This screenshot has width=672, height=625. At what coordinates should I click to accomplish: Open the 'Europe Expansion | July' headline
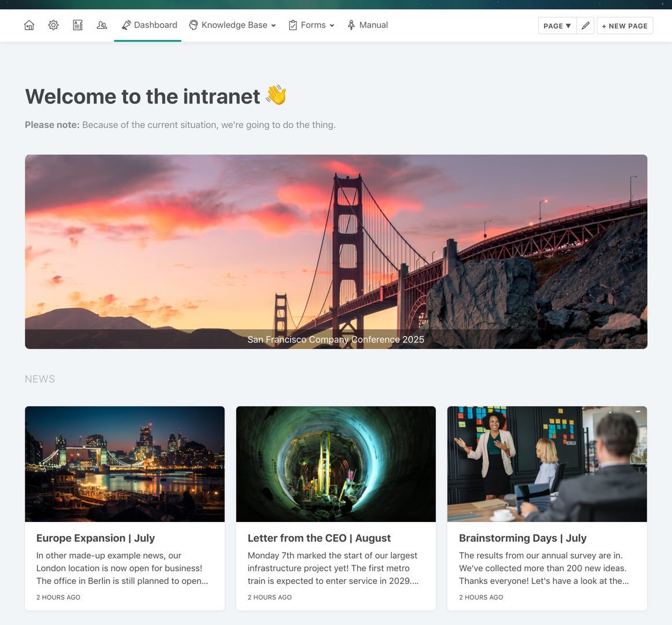coord(96,538)
